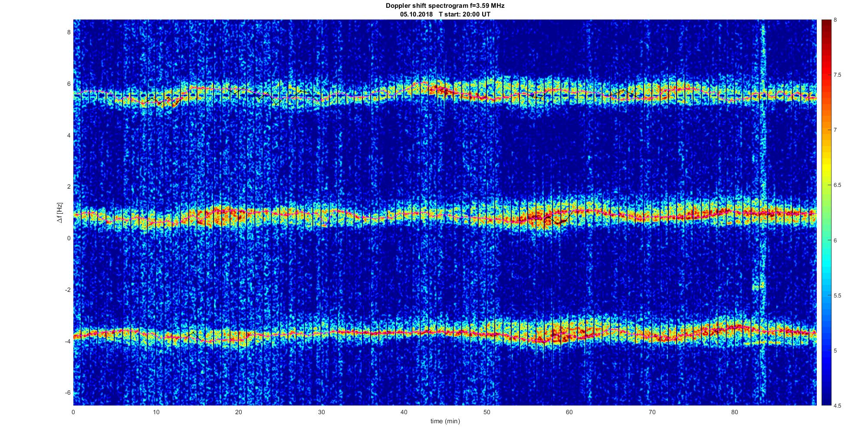Click y-axis tick label 6
Screen dimensions: 868x435
click(x=69, y=84)
